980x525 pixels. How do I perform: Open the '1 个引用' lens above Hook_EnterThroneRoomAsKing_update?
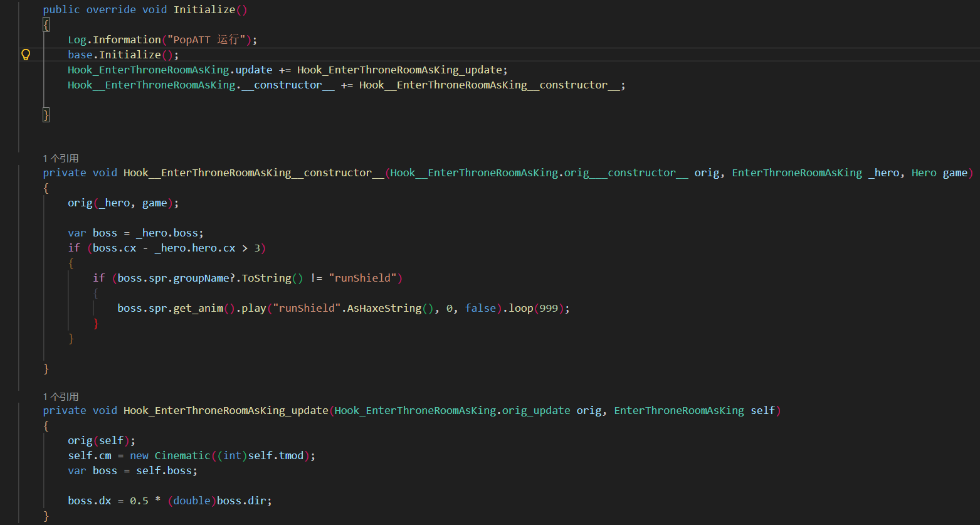(61, 397)
